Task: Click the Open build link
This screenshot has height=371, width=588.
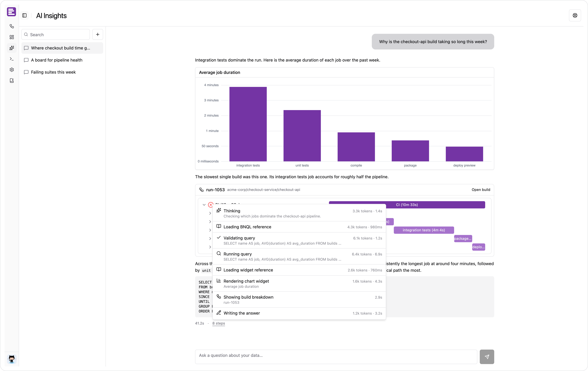Action: pyautogui.click(x=481, y=190)
